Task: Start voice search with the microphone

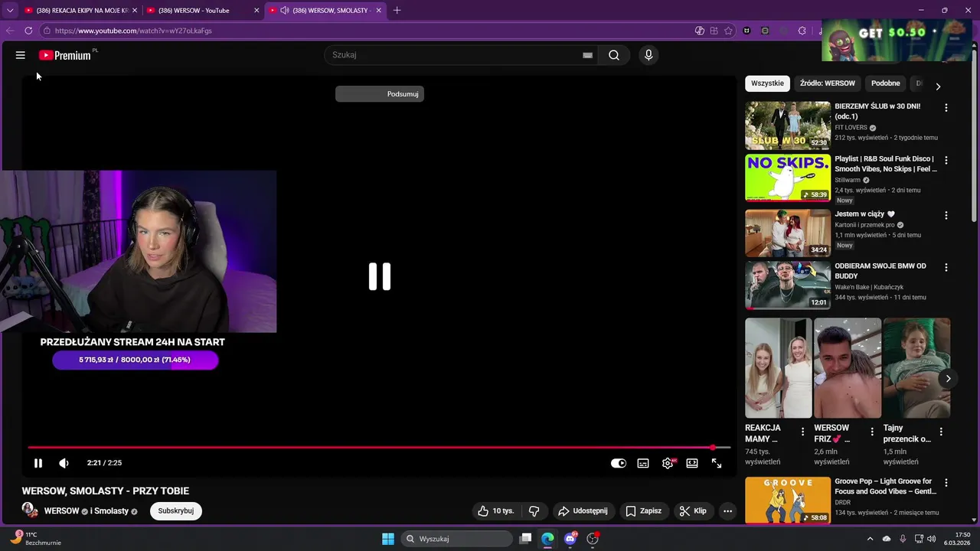Action: (648, 55)
